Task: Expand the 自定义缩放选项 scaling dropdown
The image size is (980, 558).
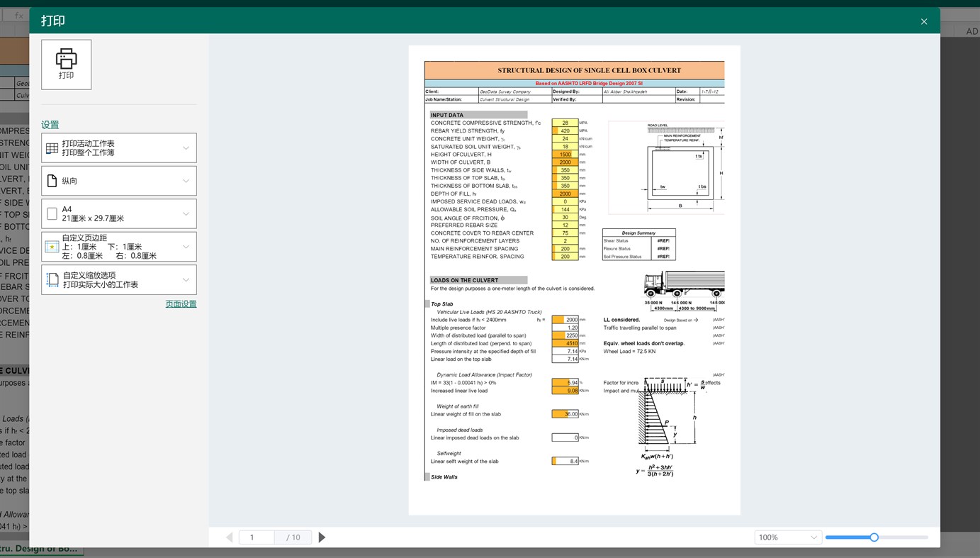Action: 184,279
